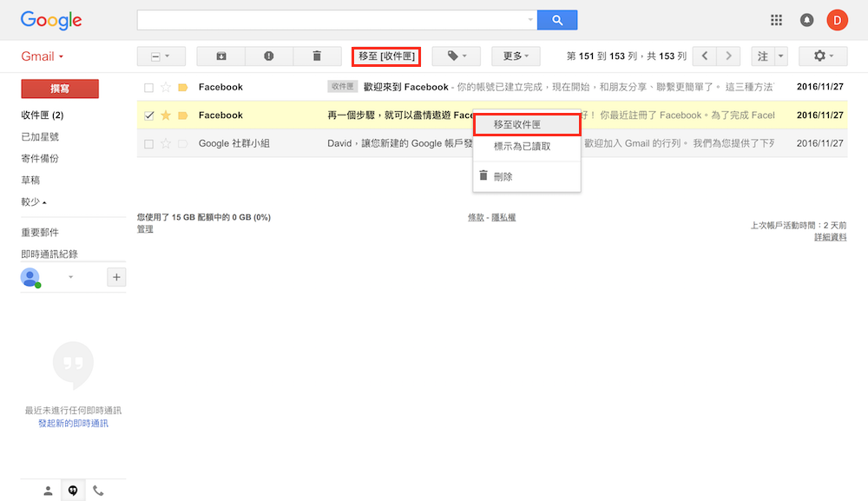This screenshot has width=868, height=501.
Task: Click the red 撰寫 compose button
Action: [60, 89]
